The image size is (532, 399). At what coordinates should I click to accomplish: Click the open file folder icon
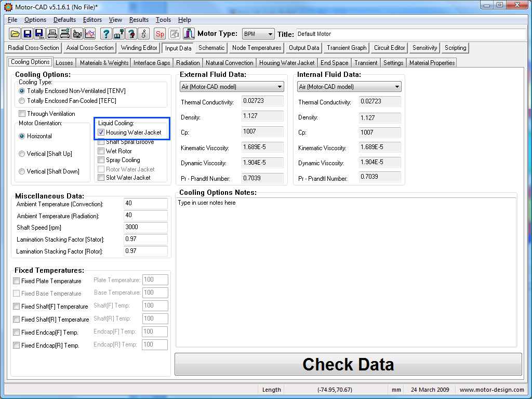[x=15, y=34]
